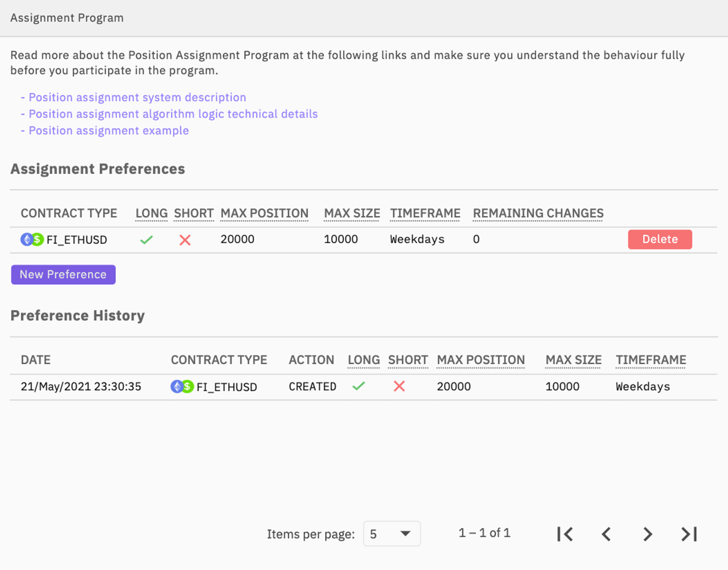Toggle the Short red X for FI_ETHUSD preference
Image resolution: width=728 pixels, height=570 pixels.
pyautogui.click(x=185, y=239)
